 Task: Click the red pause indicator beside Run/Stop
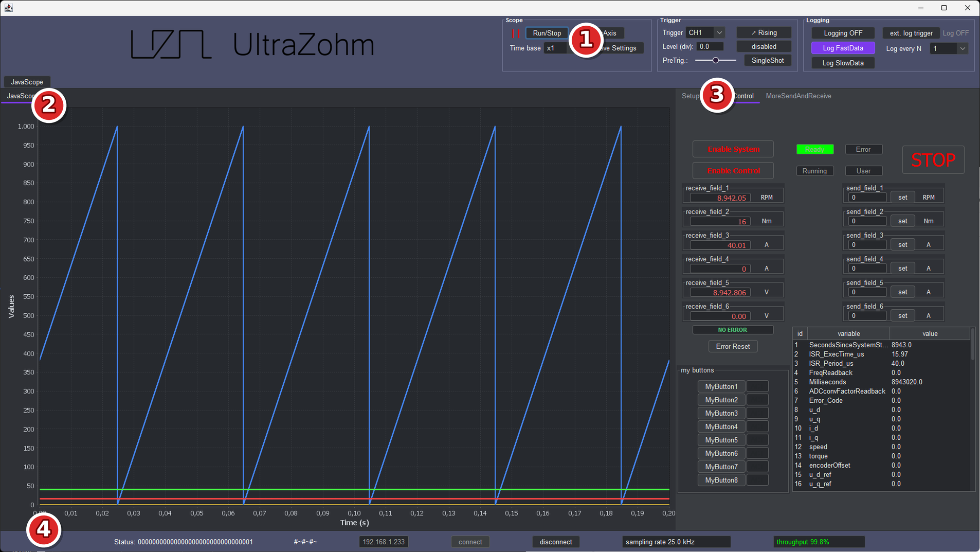(516, 33)
